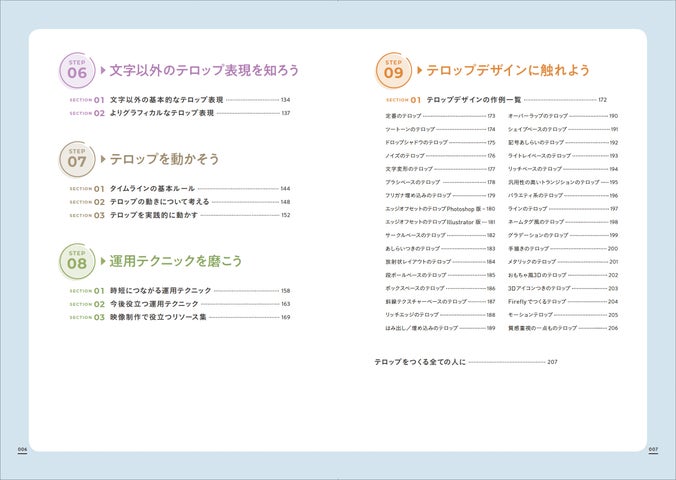Click entry 'ツートーンのテロップ'
Image resolution: width=676 pixels, height=480 pixels.
click(x=410, y=129)
